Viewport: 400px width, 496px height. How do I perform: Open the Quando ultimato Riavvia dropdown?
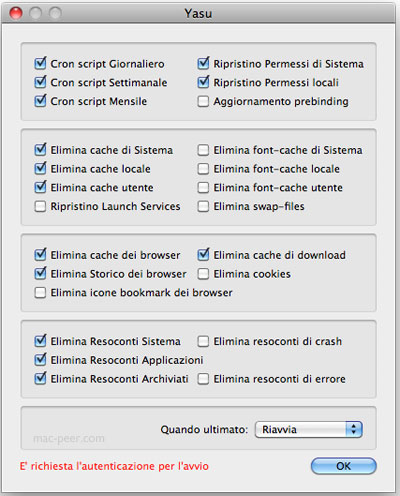pyautogui.click(x=309, y=429)
